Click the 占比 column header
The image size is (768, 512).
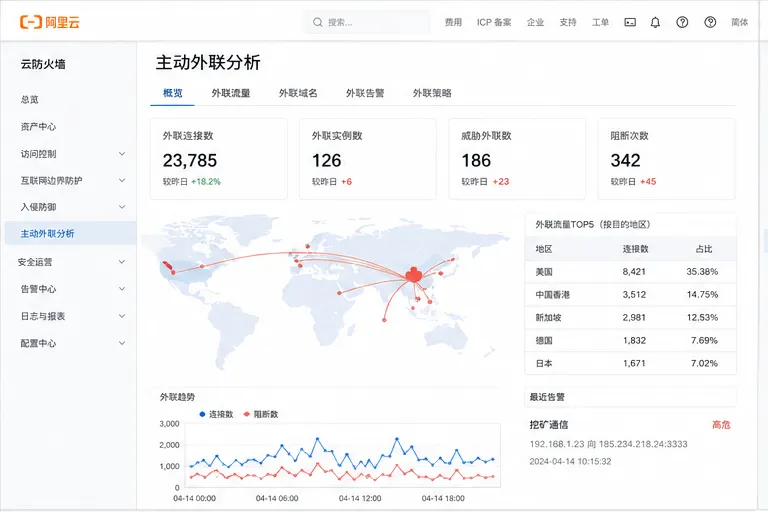704,249
